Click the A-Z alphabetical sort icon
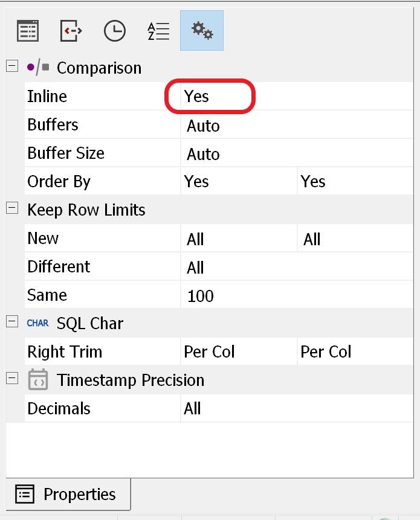Screen dimensions: 420x520 coord(158,31)
